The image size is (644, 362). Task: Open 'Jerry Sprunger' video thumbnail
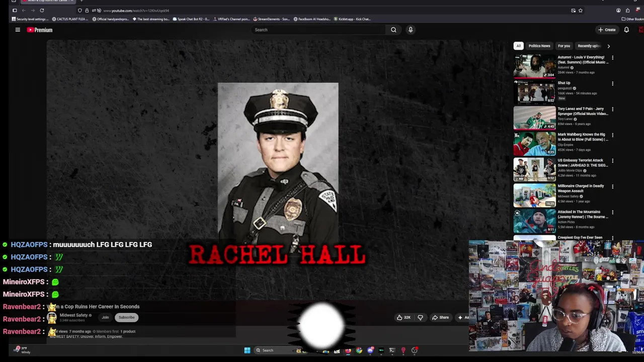pyautogui.click(x=534, y=117)
